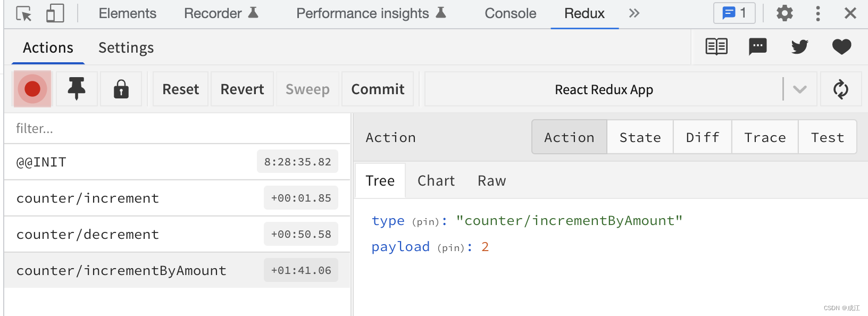Click the 8:28:35.82 timestamp
868x316 pixels.
(297, 162)
